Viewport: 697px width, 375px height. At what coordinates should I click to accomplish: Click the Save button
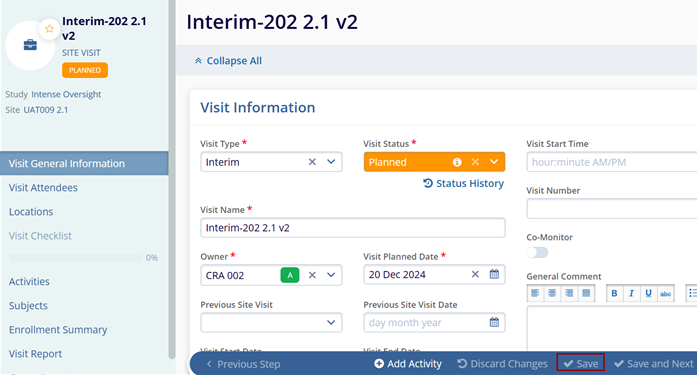[x=581, y=363]
